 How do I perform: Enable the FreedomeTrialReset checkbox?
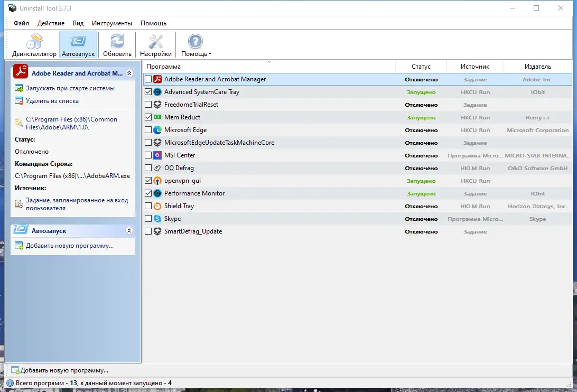tap(148, 105)
